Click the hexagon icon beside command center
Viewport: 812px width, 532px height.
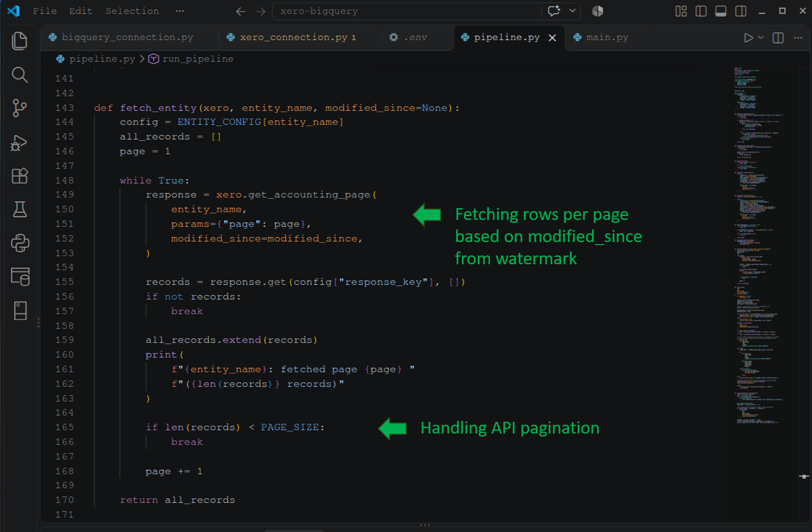597,11
